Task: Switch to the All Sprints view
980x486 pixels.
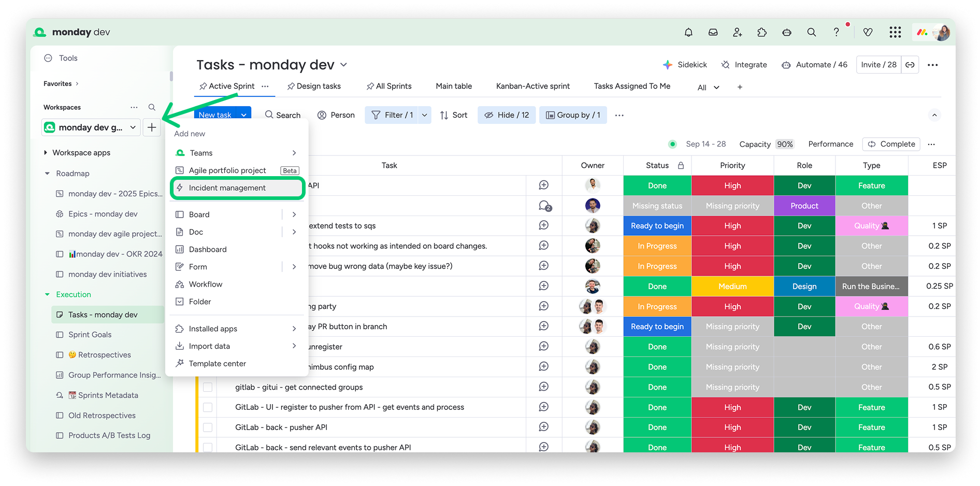Action: click(389, 86)
